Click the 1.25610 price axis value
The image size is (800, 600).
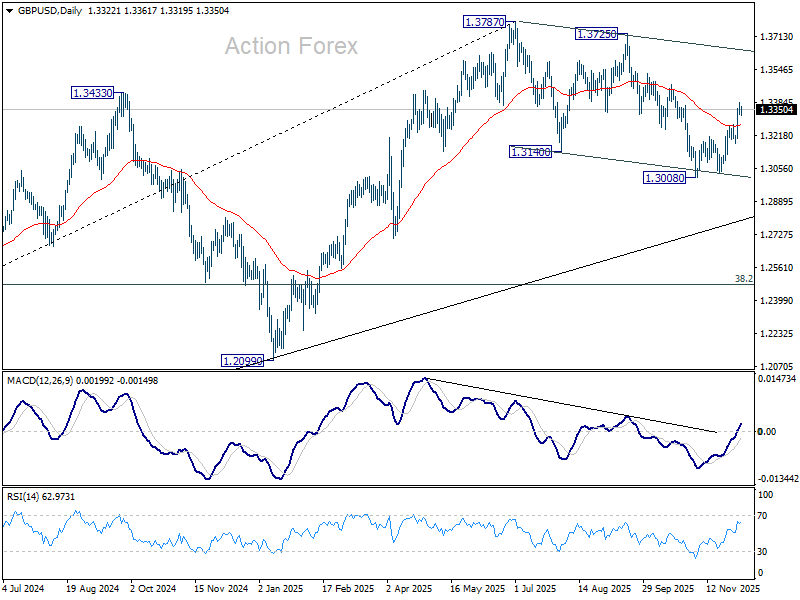[x=777, y=268]
